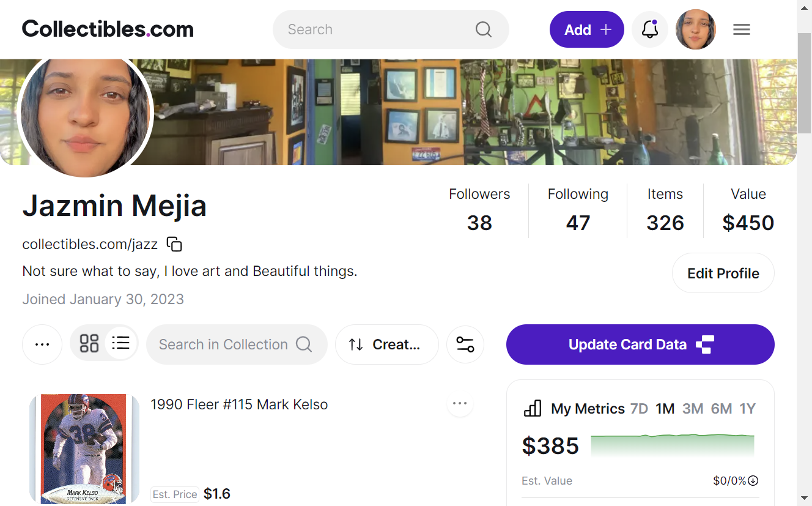
Task: Click Edit Profile
Action: pyautogui.click(x=723, y=273)
